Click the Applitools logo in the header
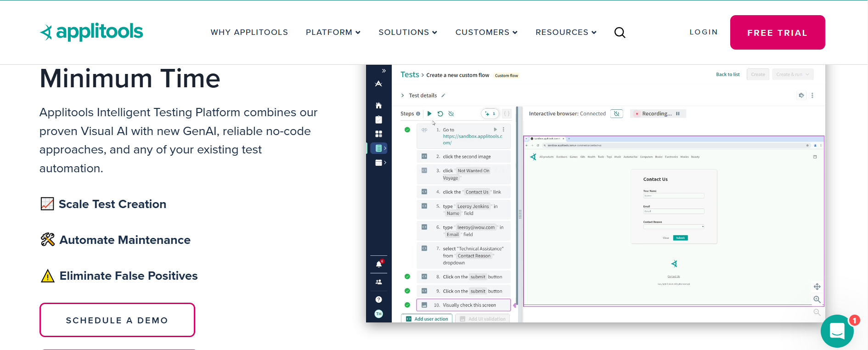Viewport: 868px width, 350px height. click(91, 32)
